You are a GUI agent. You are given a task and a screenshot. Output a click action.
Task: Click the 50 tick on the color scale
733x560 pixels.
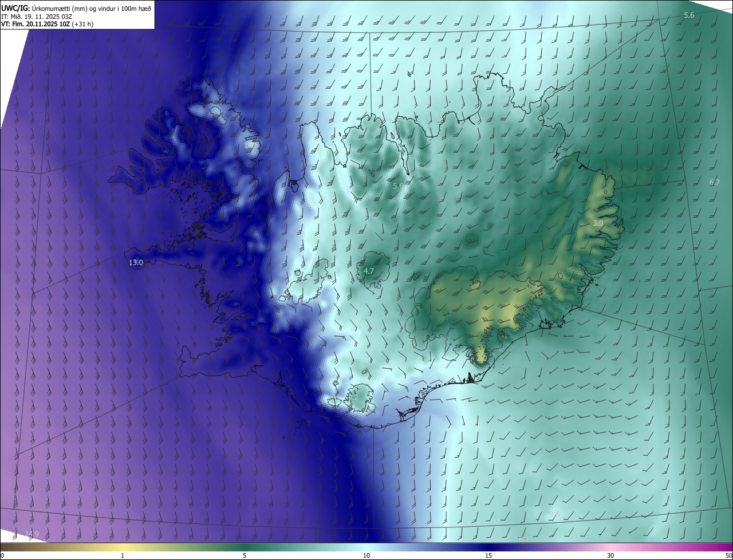click(728, 555)
